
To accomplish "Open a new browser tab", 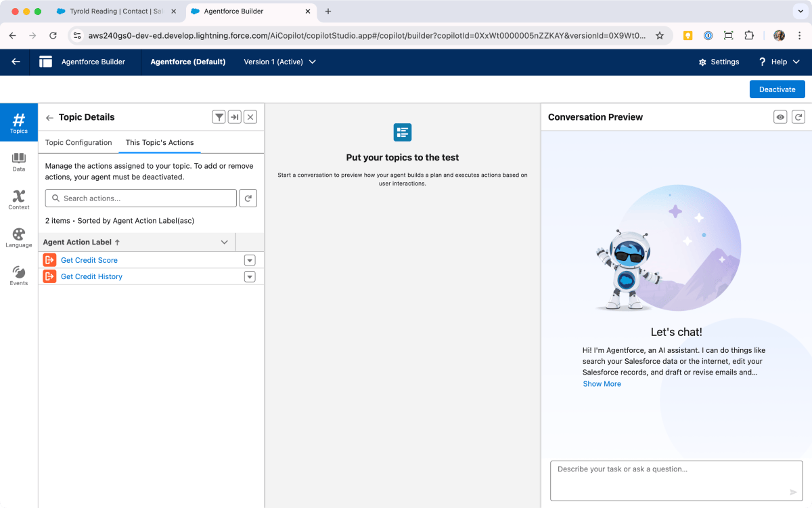I will point(328,12).
